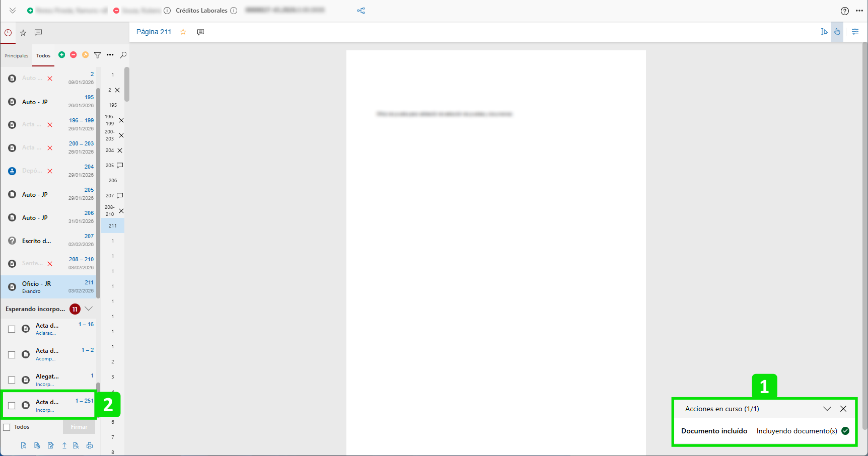
Task: Open the favorites star tab in sidebar
Action: tap(23, 33)
